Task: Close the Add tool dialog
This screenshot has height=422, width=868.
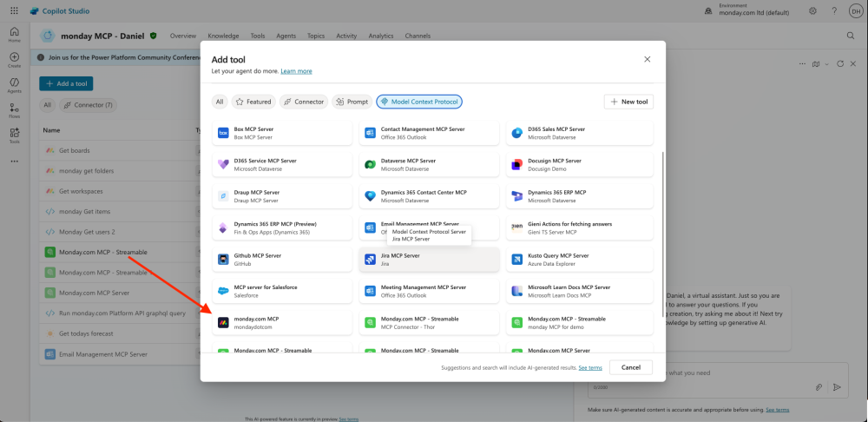Action: (x=647, y=59)
